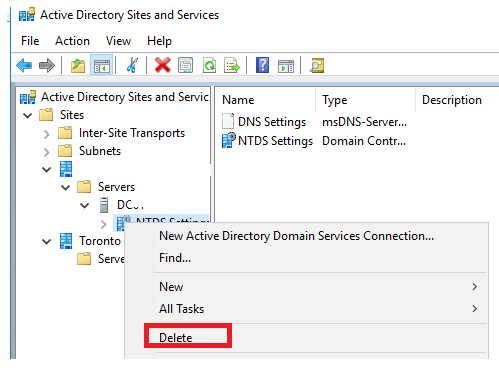Click the blue Help question mark icon
499x375 pixels.
point(262,65)
